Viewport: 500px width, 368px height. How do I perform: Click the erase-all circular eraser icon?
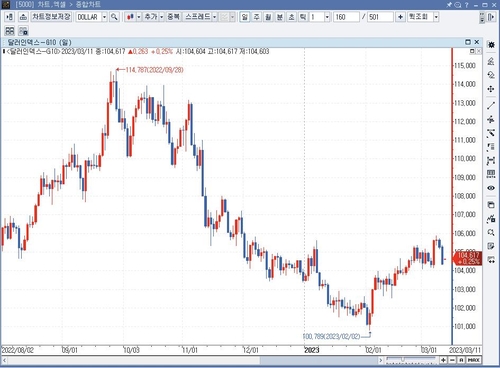tap(491, 75)
